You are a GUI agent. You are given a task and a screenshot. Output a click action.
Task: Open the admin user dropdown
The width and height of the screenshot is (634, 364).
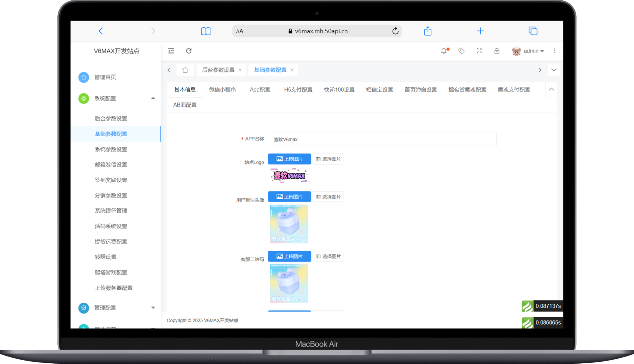pos(532,51)
